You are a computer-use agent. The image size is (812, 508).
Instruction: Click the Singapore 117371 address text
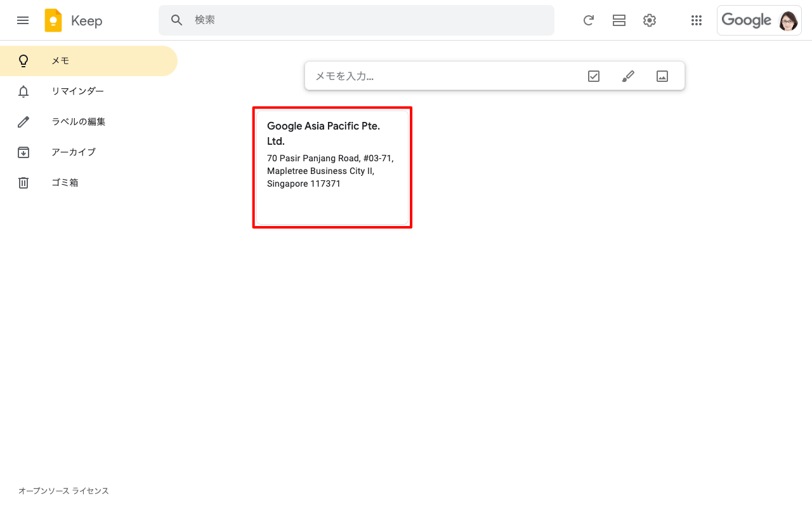coord(304,184)
